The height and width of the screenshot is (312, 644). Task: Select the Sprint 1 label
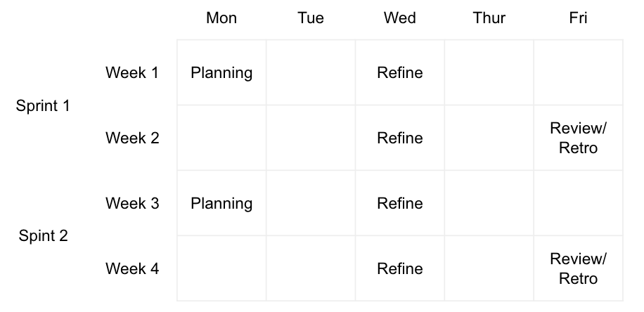click(43, 106)
